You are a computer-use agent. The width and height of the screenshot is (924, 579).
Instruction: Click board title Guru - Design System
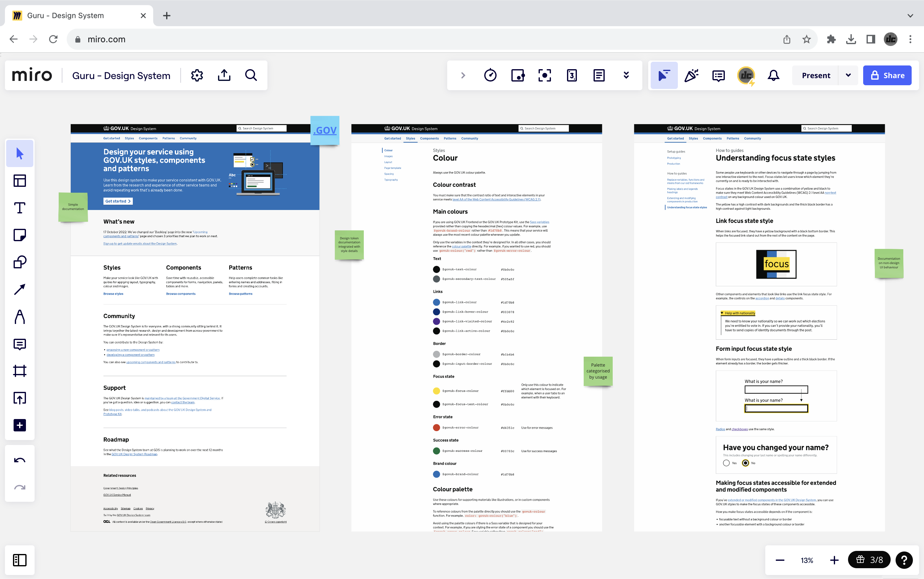pyautogui.click(x=121, y=75)
